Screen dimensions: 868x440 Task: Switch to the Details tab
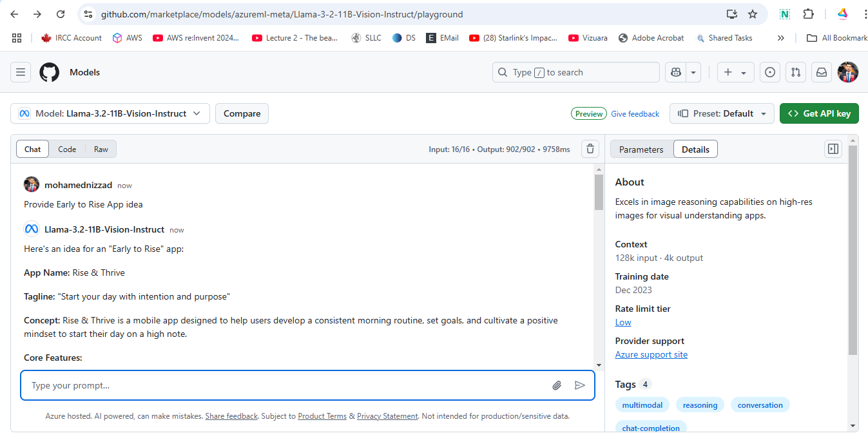click(x=695, y=149)
